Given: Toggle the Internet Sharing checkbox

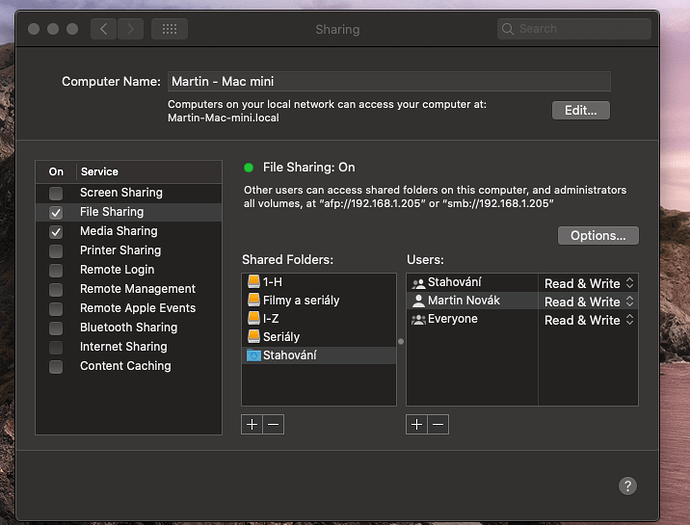Looking at the screenshot, I should [x=56, y=347].
